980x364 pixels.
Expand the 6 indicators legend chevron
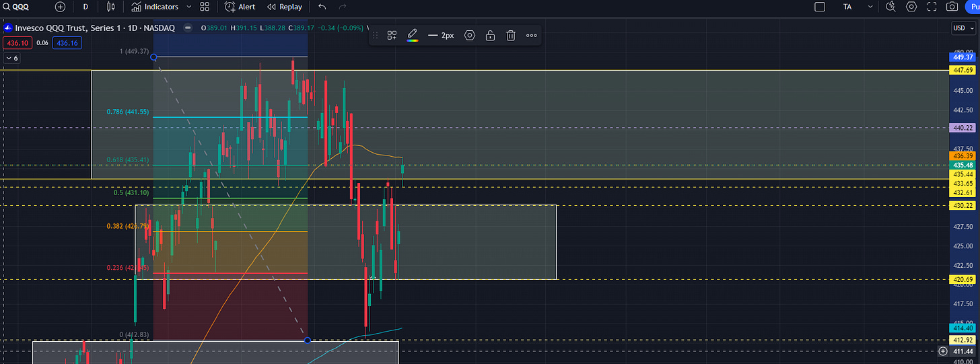click(11, 58)
